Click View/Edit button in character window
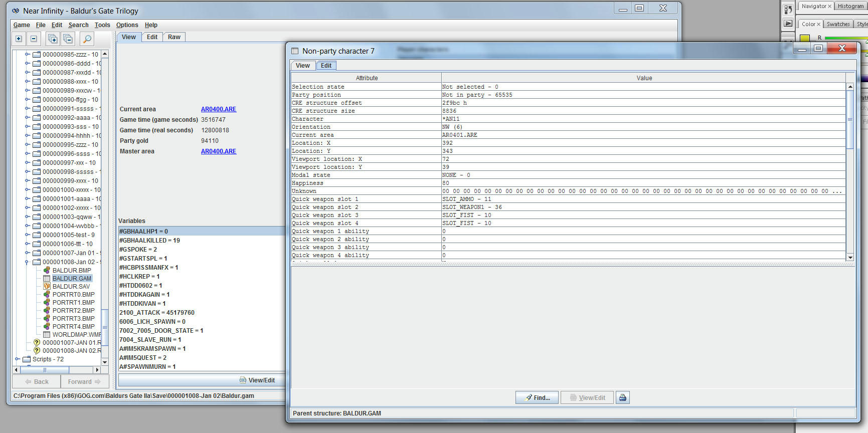Image resolution: width=868 pixels, height=433 pixels. click(x=587, y=397)
